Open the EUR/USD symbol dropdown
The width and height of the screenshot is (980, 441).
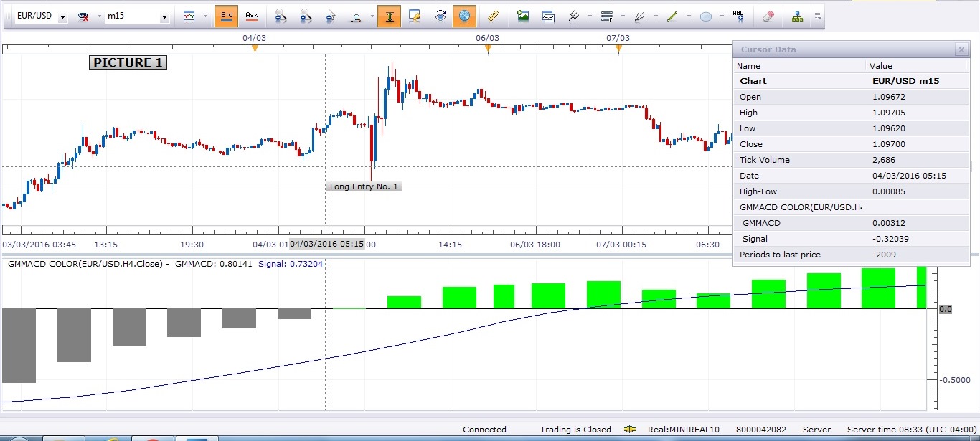click(62, 16)
